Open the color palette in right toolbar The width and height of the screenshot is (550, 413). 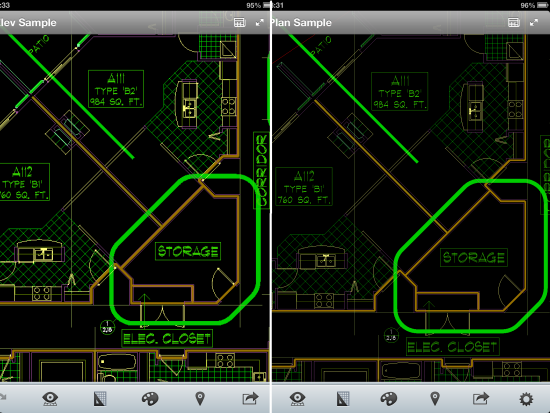click(389, 399)
